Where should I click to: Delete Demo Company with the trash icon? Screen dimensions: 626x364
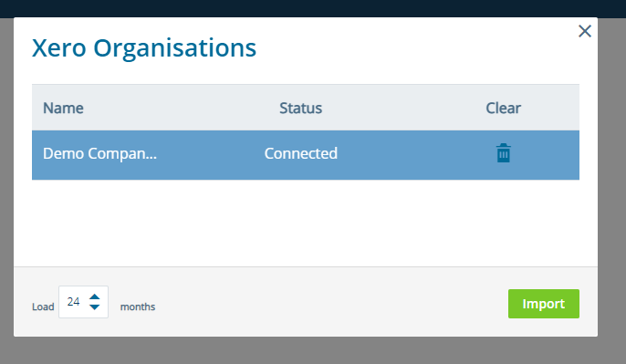503,153
